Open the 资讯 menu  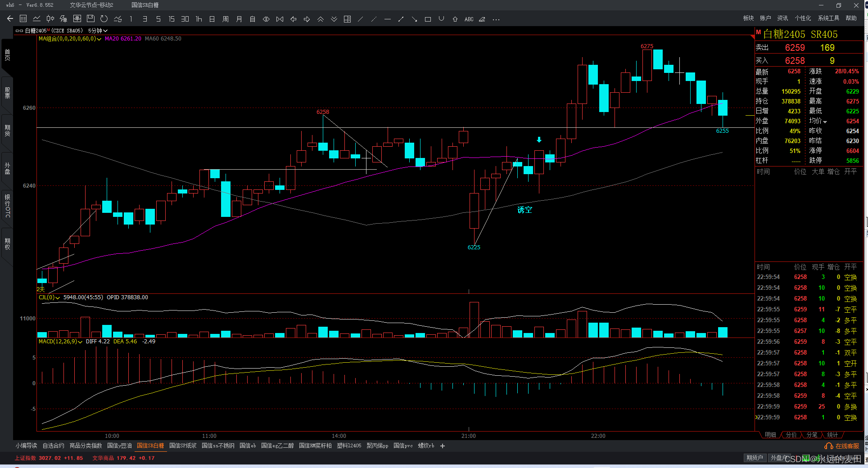(782, 18)
